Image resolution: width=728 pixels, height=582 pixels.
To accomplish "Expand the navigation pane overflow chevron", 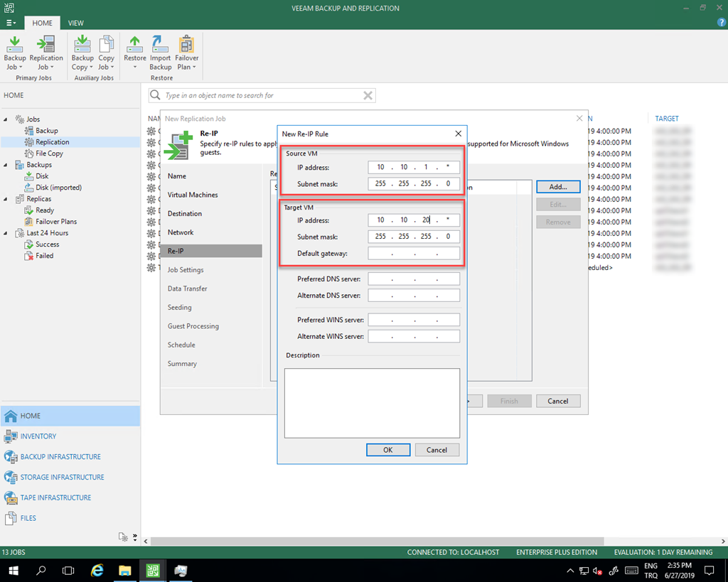I will [x=134, y=537].
